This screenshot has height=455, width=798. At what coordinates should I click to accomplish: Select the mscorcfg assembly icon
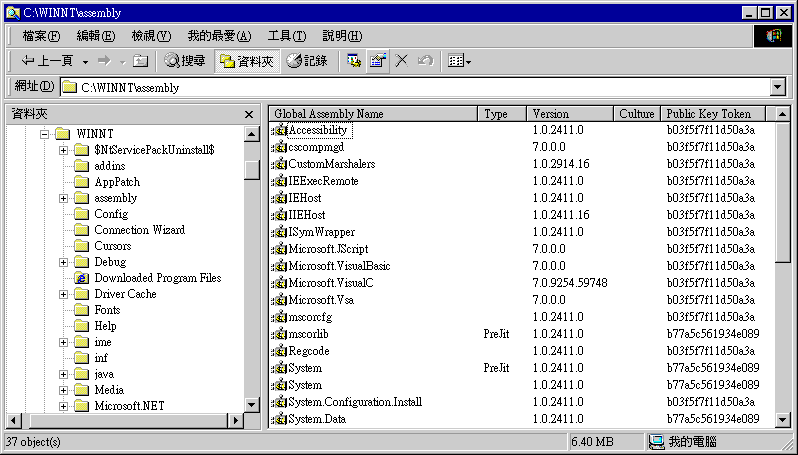point(279,318)
